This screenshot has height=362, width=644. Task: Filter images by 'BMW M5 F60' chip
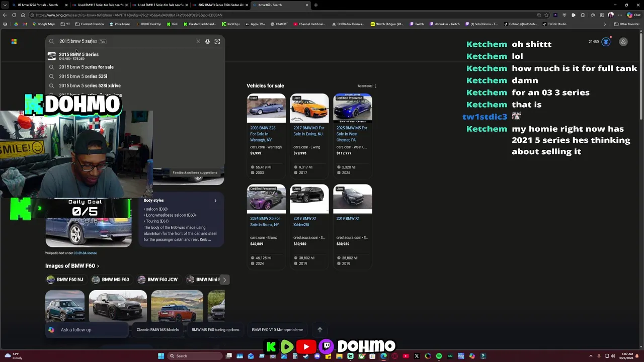(x=111, y=280)
